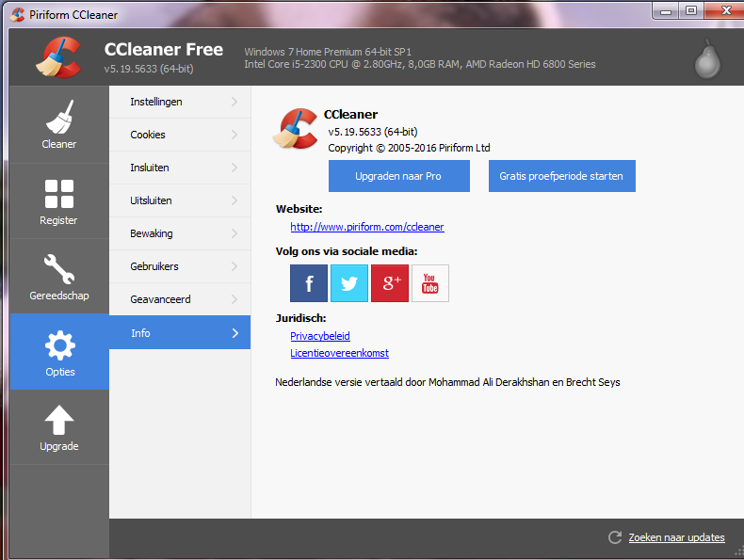
Task: Expand the Instellingen submenu chevron
Action: [234, 102]
